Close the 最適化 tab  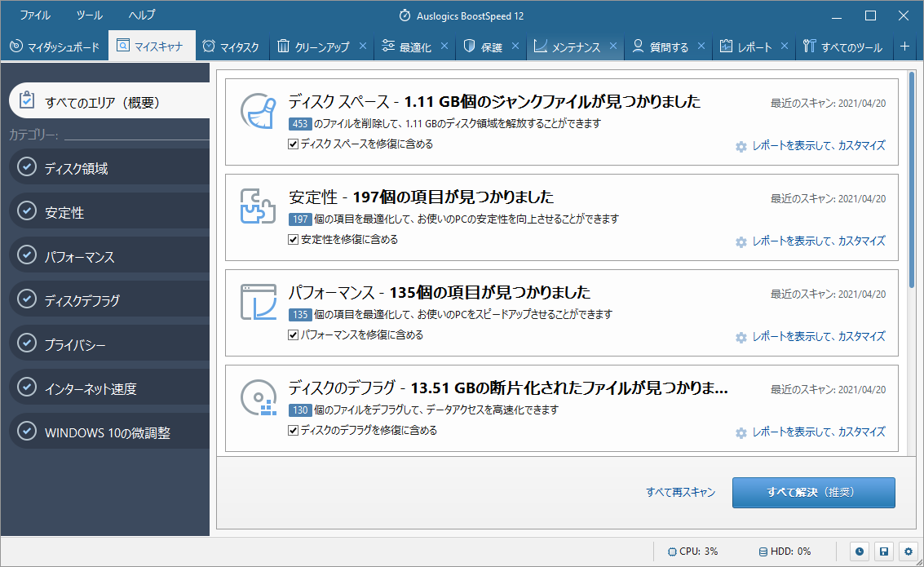[x=445, y=47]
